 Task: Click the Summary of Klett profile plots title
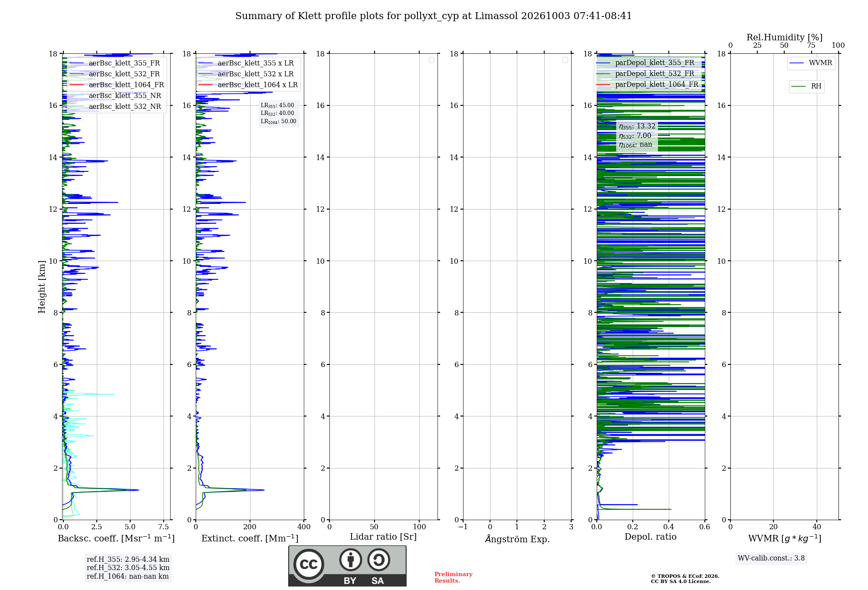[x=434, y=16]
